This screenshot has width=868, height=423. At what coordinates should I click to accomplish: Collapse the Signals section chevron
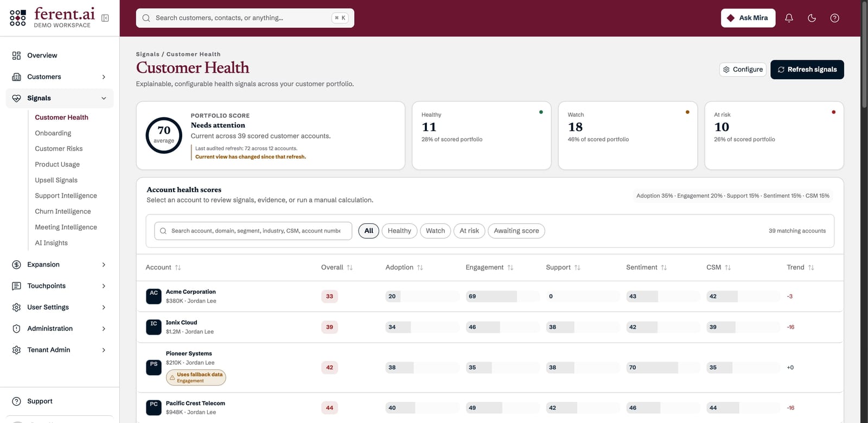104,98
